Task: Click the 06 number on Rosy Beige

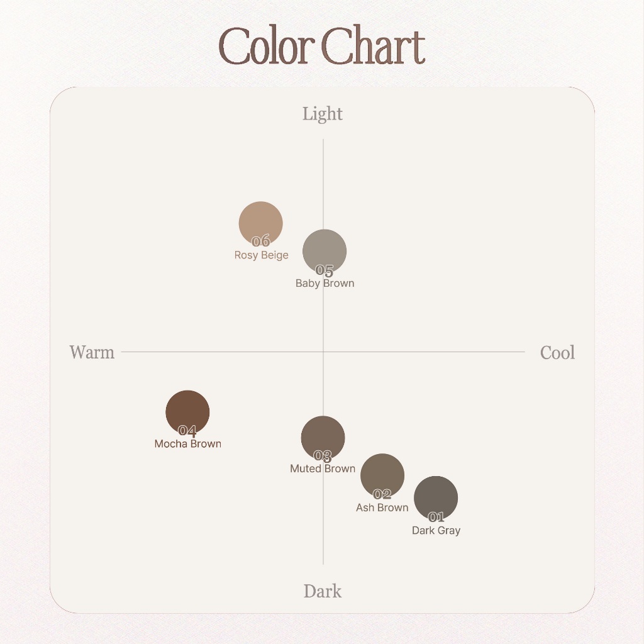Action: pos(261,241)
